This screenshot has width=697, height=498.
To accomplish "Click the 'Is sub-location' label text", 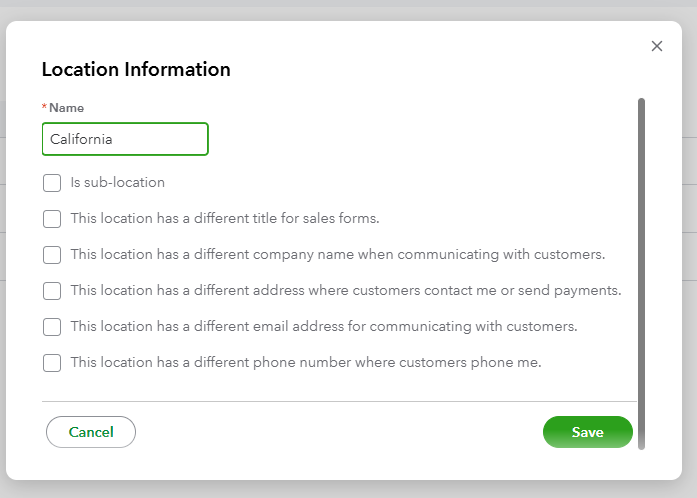I will pos(117,183).
